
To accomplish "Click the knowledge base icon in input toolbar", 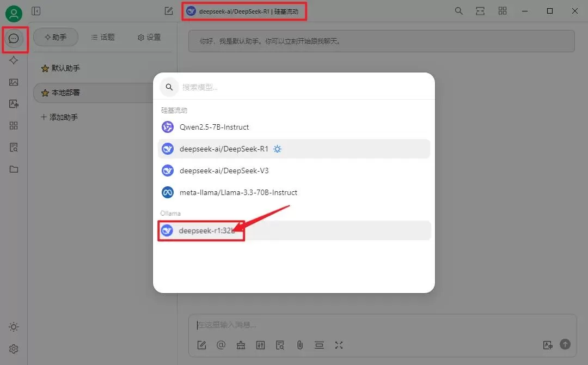I will click(x=280, y=345).
